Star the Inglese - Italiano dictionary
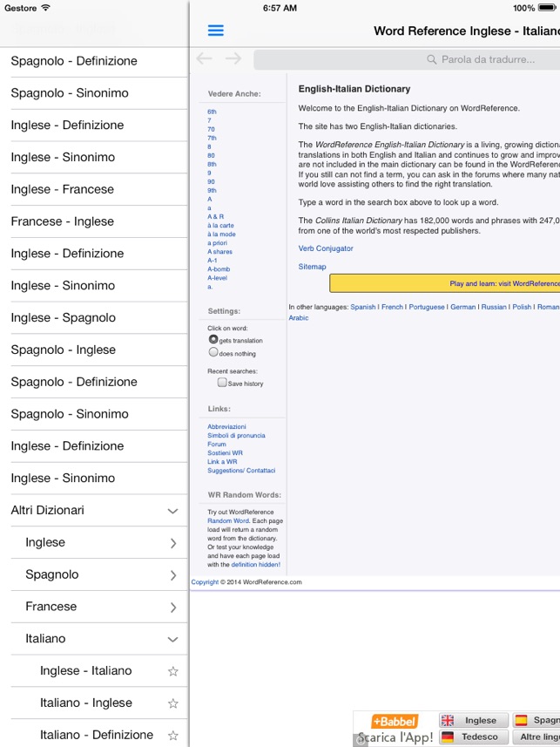 click(x=172, y=671)
